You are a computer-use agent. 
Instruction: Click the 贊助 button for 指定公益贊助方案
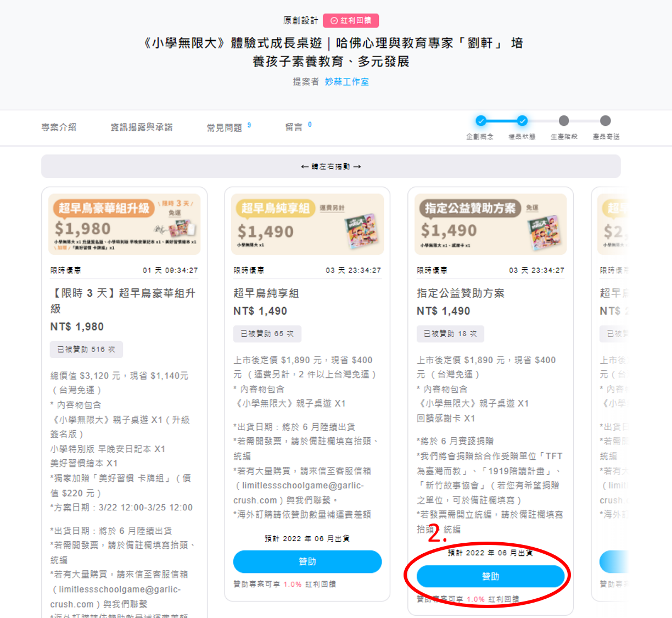point(490,576)
